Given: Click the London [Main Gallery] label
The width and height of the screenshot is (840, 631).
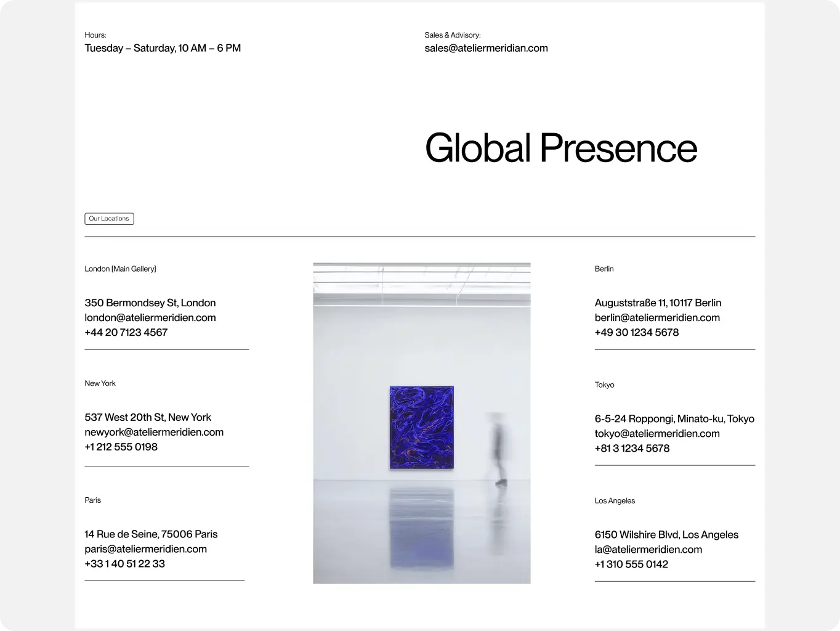Looking at the screenshot, I should (120, 269).
